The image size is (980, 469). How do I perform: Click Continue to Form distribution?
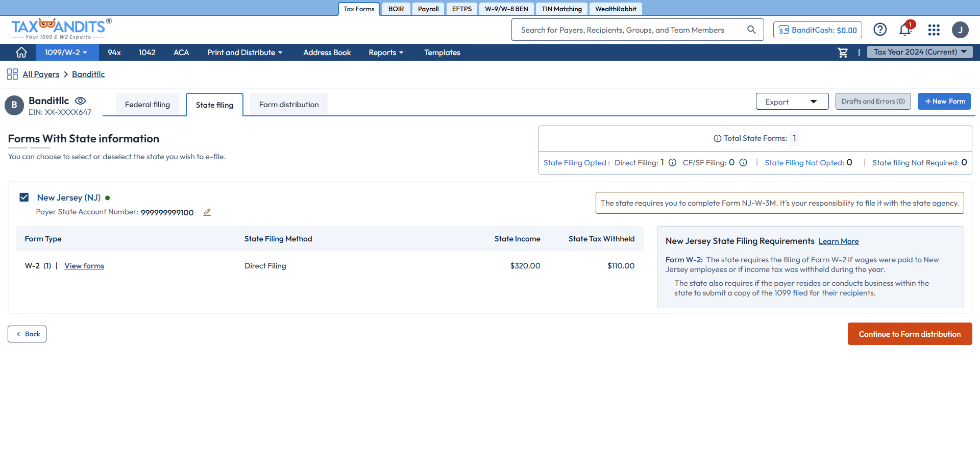[x=910, y=334]
